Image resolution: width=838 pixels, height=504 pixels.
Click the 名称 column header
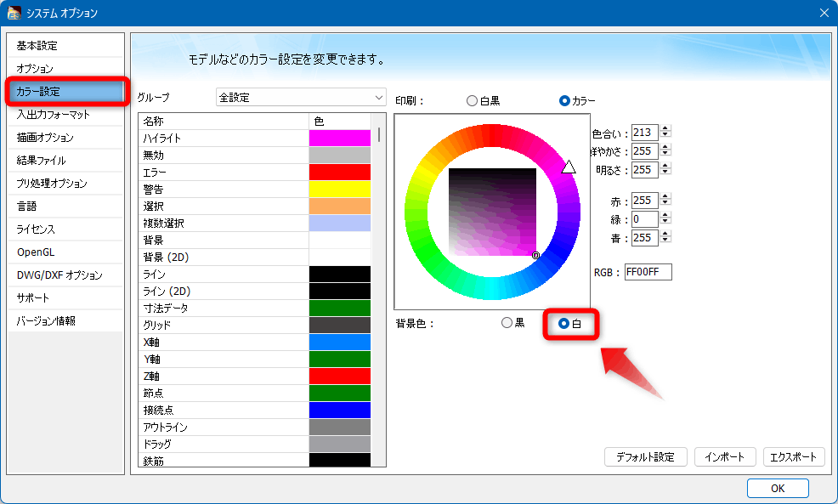coord(224,122)
